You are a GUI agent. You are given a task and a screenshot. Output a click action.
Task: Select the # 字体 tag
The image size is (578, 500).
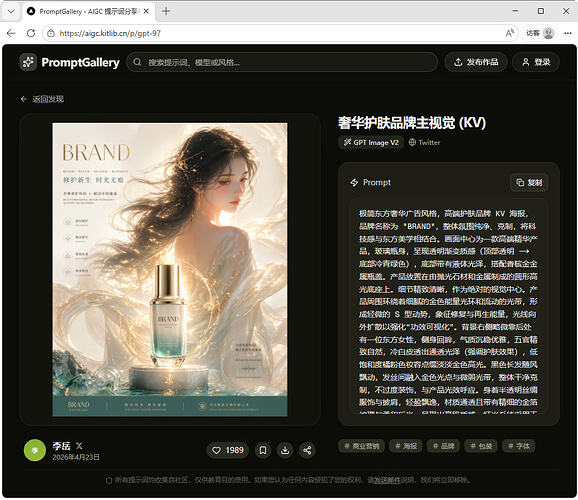519,446
